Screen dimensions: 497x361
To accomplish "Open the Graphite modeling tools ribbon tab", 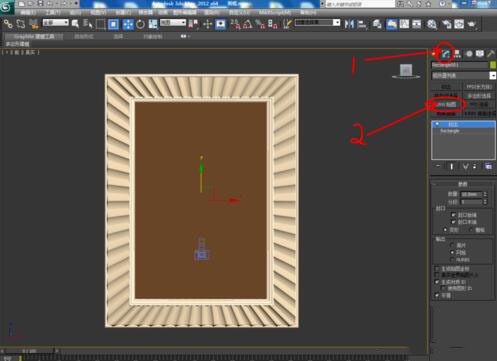I will click(x=34, y=36).
